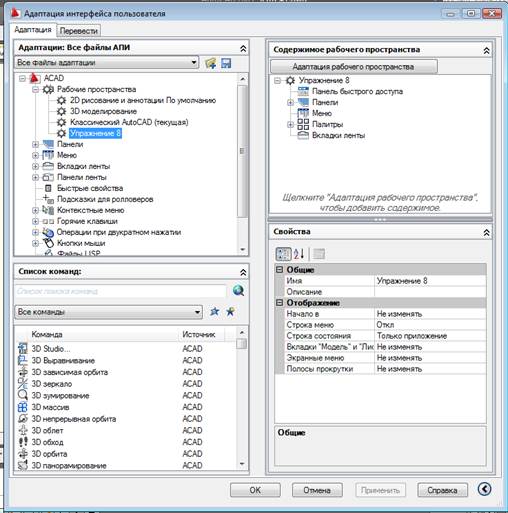Open the Все команды filter dropdown
The height and width of the screenshot is (513, 508).
coord(197,312)
